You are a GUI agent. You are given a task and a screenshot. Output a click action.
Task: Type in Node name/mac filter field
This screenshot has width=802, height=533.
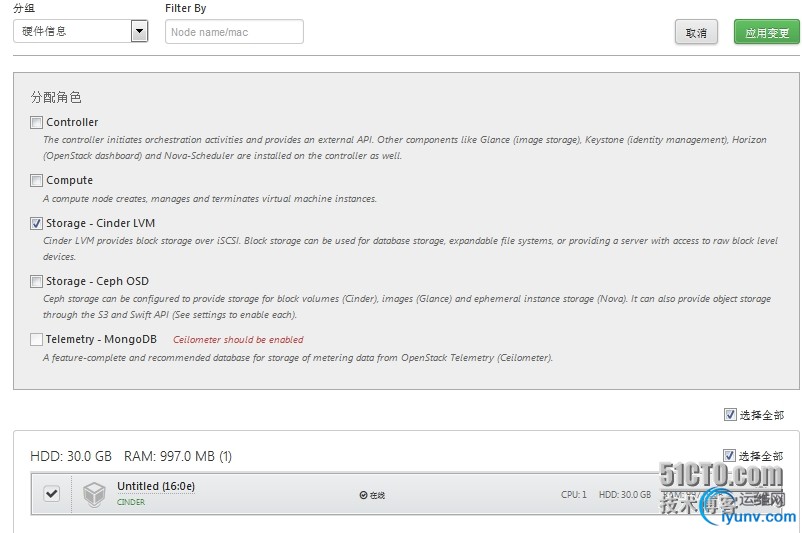pos(234,32)
